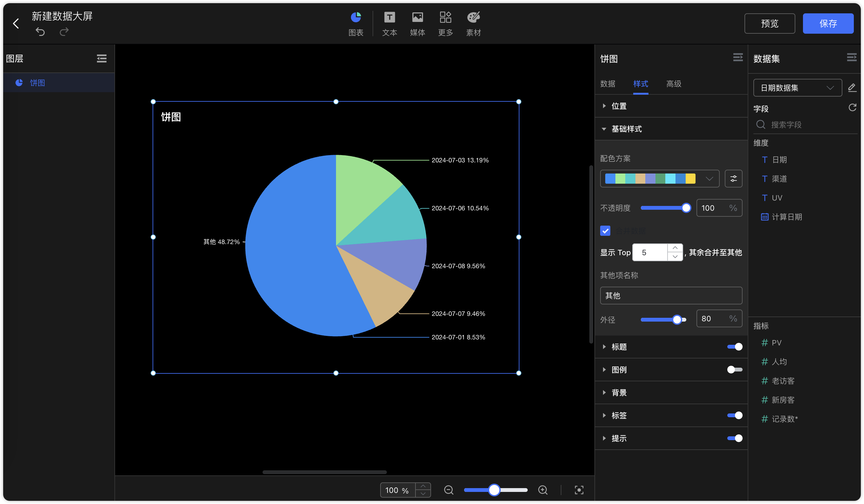The image size is (864, 504).
Task: Click the canvas horizontal scrollbar
Action: pos(324,472)
